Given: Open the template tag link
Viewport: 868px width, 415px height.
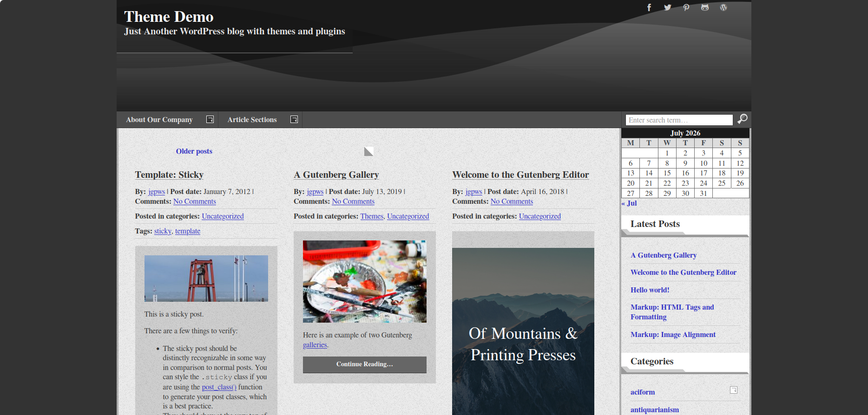Looking at the screenshot, I should click(188, 231).
